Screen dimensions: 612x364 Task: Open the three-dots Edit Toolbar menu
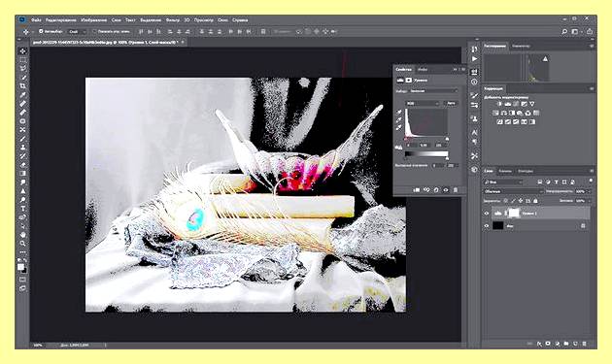[x=23, y=252]
